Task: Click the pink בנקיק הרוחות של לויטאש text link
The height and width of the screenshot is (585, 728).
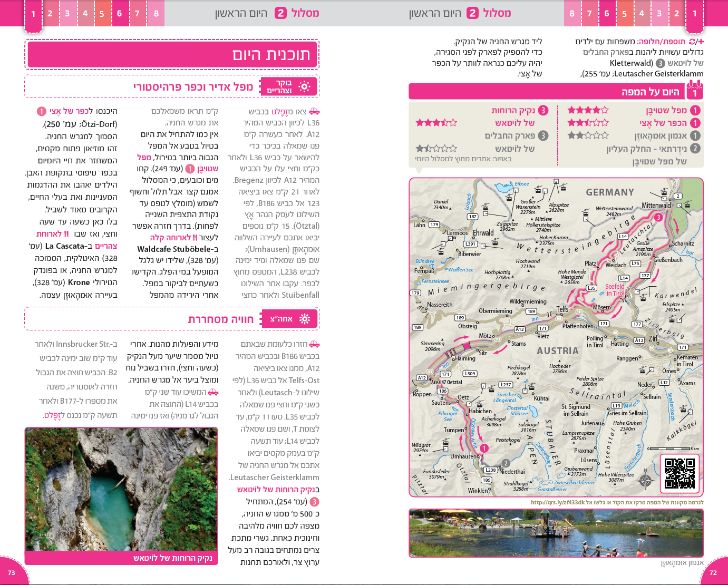Action: click(278, 490)
